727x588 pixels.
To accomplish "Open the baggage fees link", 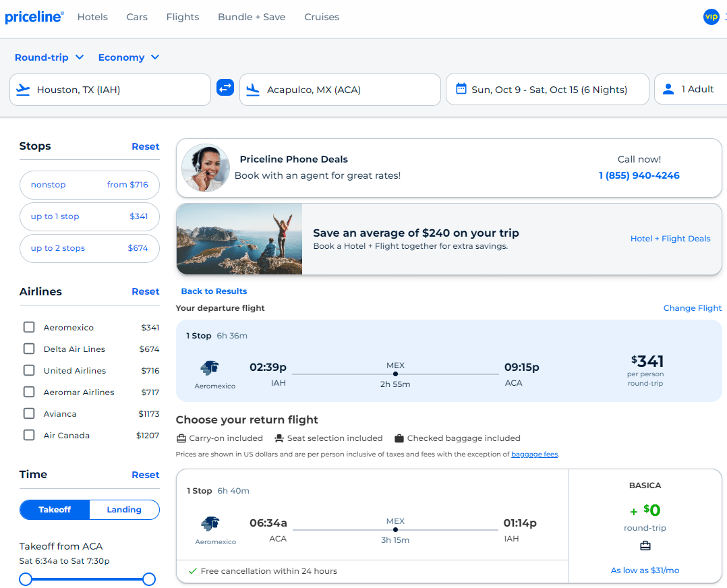I will pyautogui.click(x=534, y=454).
